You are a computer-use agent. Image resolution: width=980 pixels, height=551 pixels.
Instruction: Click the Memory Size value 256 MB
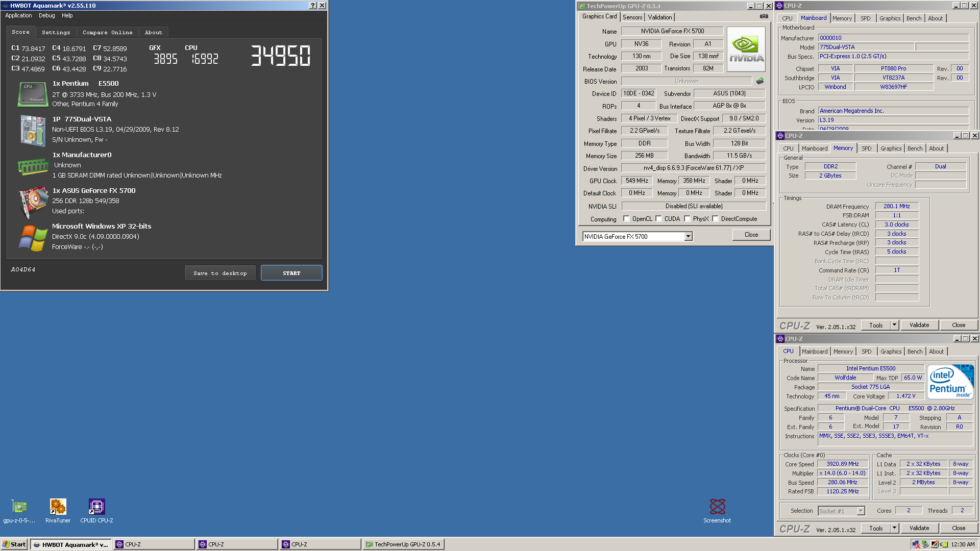pos(644,156)
